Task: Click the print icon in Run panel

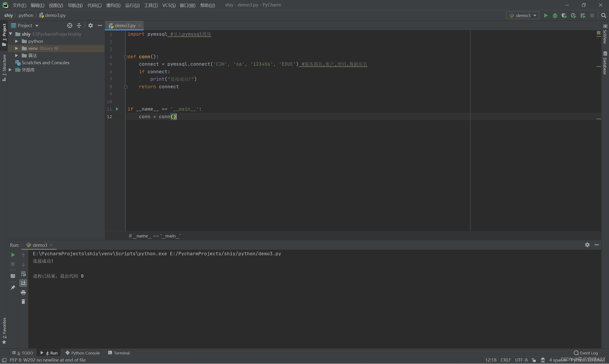Action: pos(23,292)
